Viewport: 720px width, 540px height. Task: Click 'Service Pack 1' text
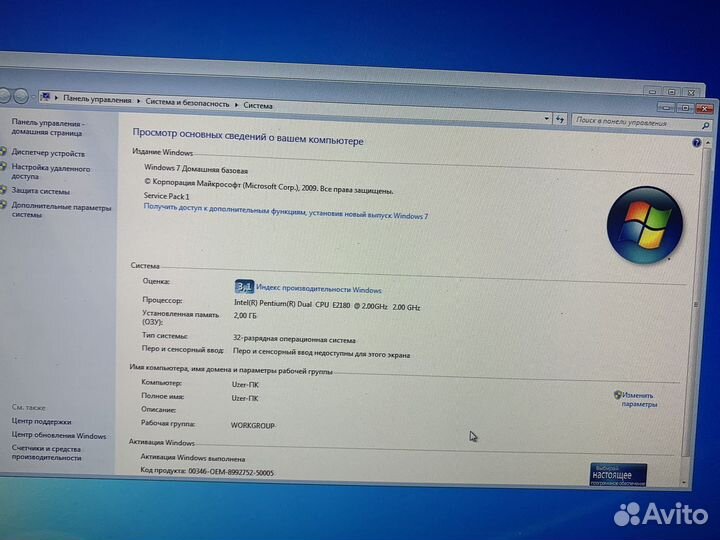[166, 196]
